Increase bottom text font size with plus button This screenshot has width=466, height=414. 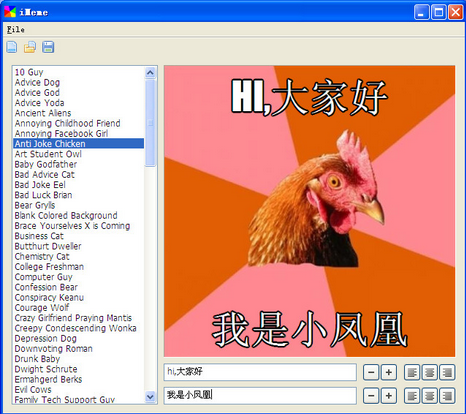point(389,396)
